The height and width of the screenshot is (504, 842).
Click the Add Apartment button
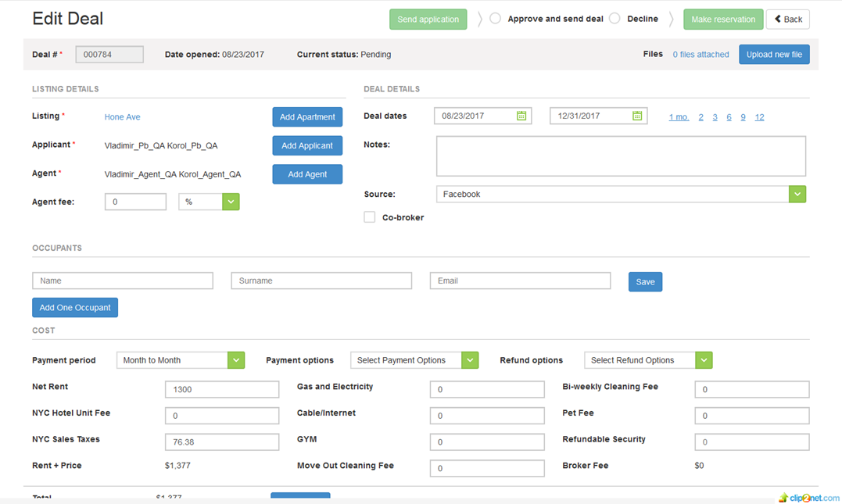pos(307,117)
